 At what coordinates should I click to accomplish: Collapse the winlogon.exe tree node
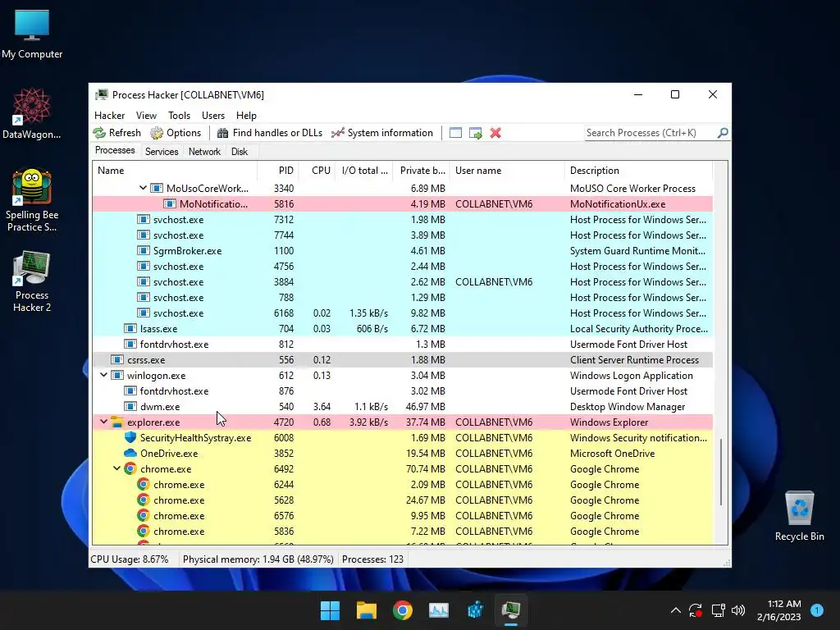[x=103, y=376]
